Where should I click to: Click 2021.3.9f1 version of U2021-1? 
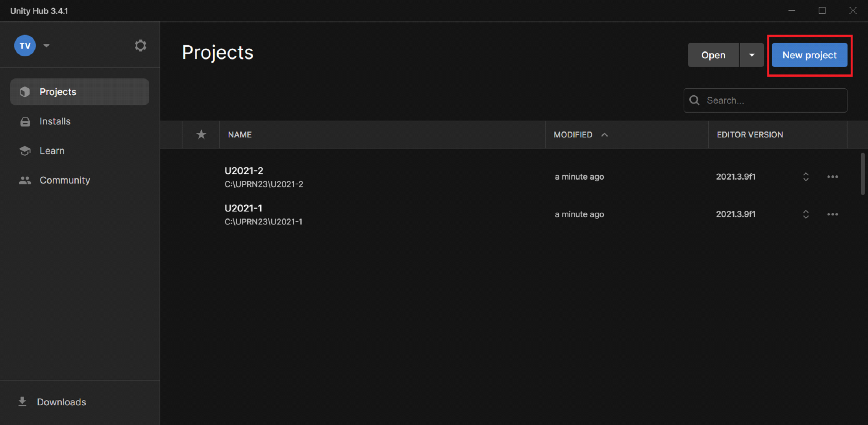click(736, 214)
